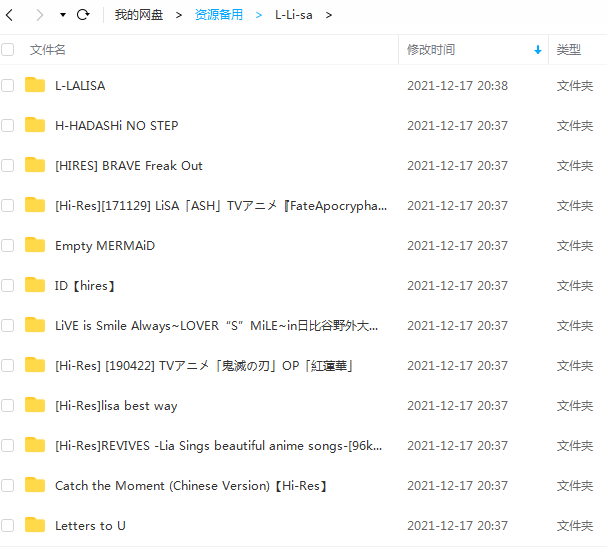Click the ID【hires】 folder icon

35,285
